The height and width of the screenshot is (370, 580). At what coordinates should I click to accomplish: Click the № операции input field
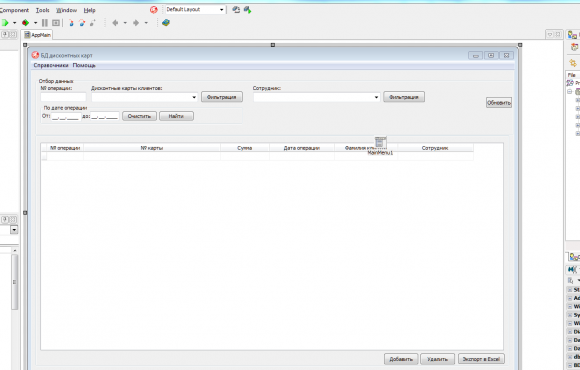[63, 97]
